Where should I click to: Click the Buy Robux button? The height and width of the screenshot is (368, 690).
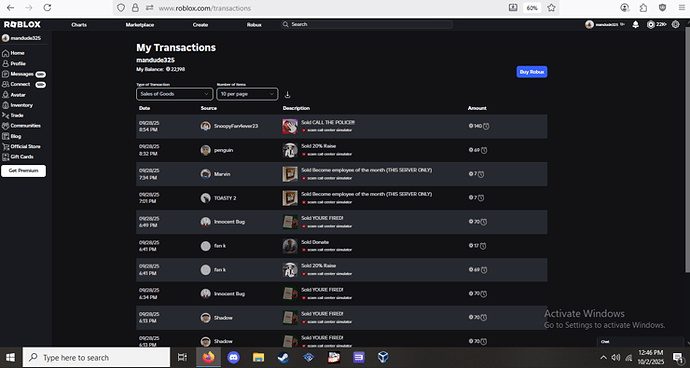tap(532, 72)
